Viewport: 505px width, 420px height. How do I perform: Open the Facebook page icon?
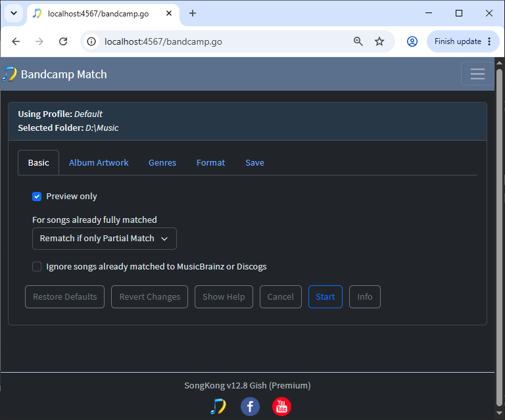(x=250, y=406)
